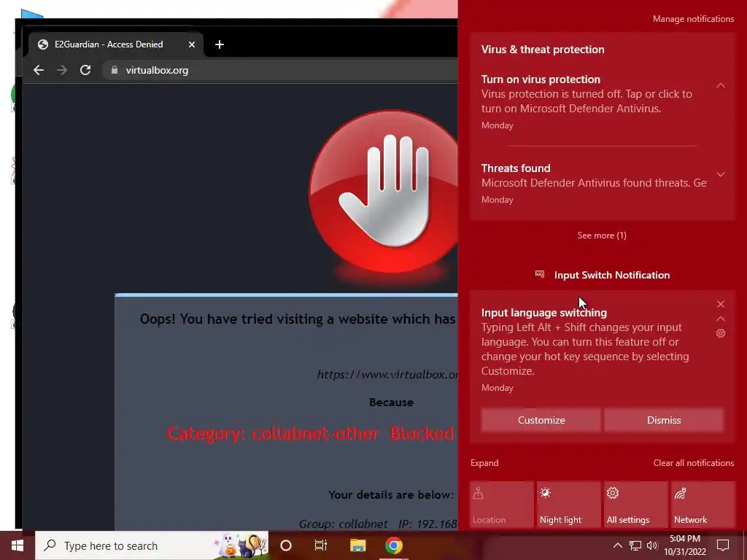
Task: Go back using the Chrome back arrow
Action: [39, 70]
